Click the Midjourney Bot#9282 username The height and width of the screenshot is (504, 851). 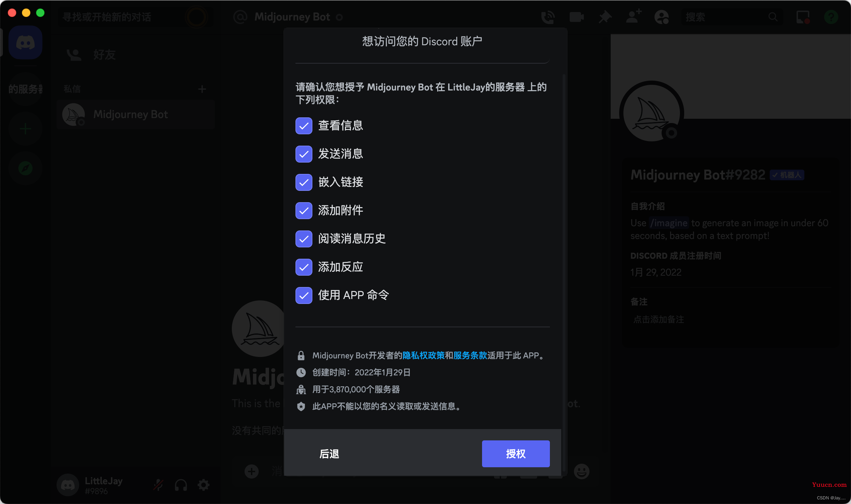coord(698,175)
